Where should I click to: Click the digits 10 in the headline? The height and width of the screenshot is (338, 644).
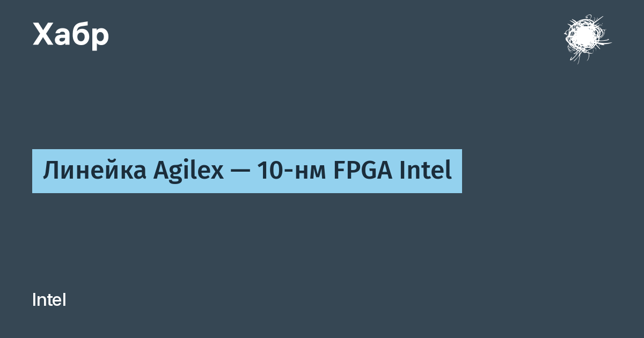pyautogui.click(x=270, y=171)
